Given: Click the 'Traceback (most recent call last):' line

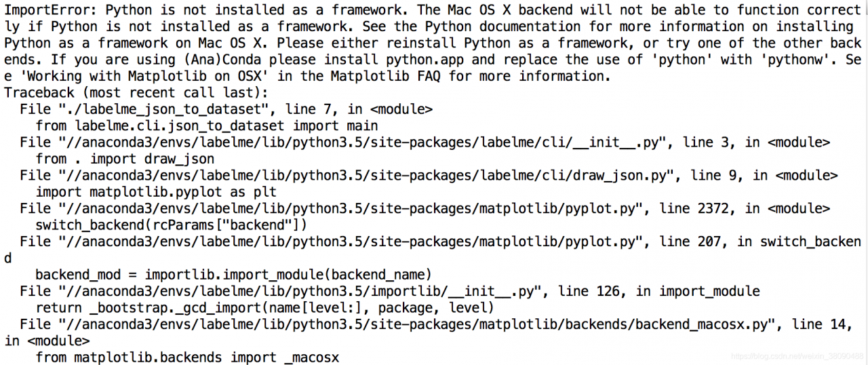Looking at the screenshot, I should (x=136, y=92).
